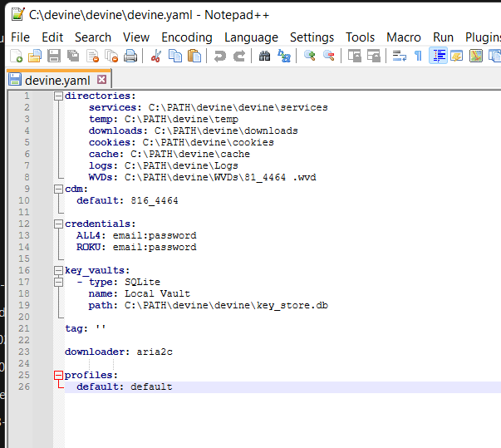Click the Open file folder icon
The height and width of the screenshot is (448, 501).
[x=34, y=56]
